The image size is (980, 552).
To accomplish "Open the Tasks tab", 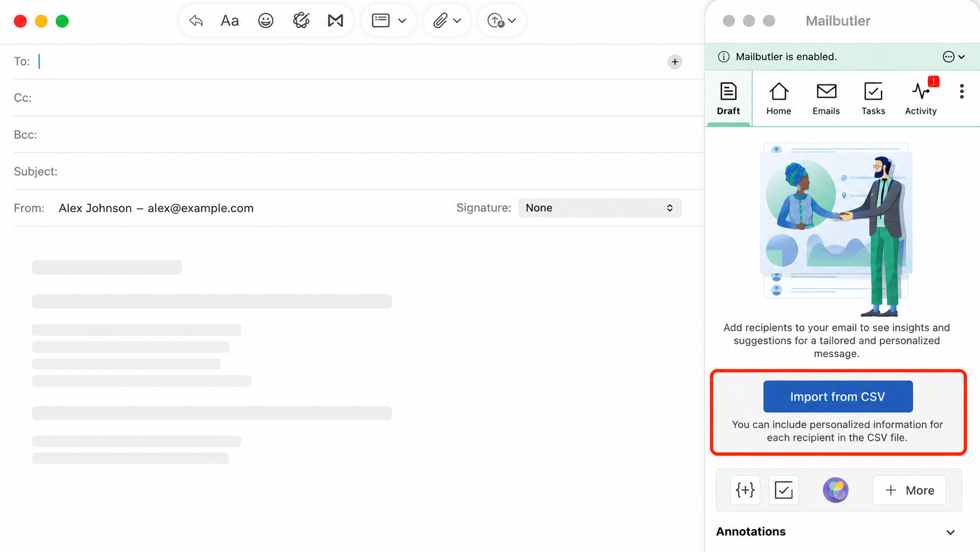I will pos(873,99).
